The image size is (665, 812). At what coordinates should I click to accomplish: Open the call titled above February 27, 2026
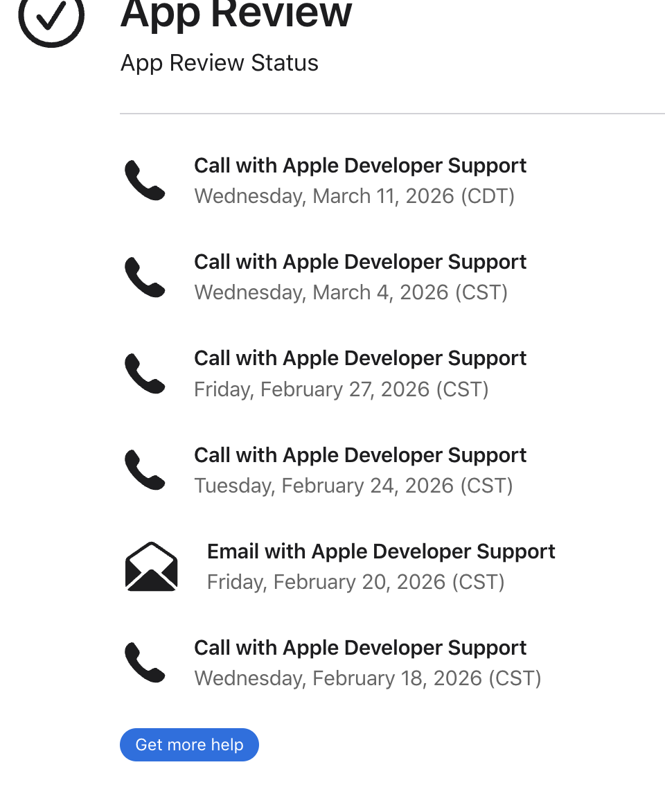pos(360,358)
